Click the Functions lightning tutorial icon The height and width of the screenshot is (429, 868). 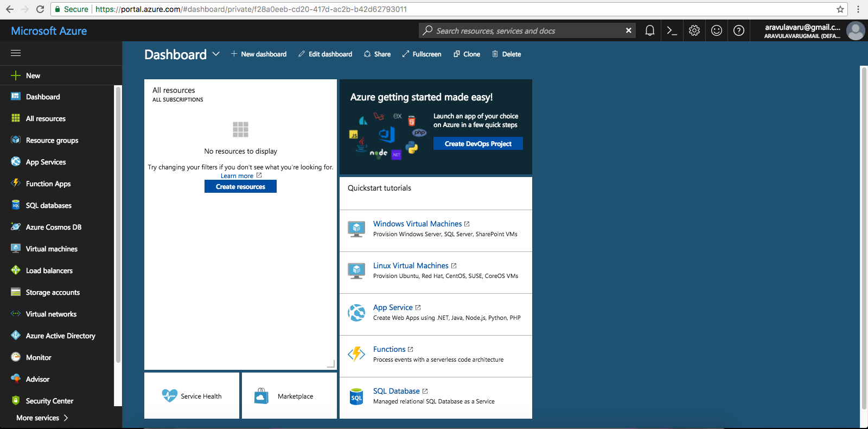[356, 354]
